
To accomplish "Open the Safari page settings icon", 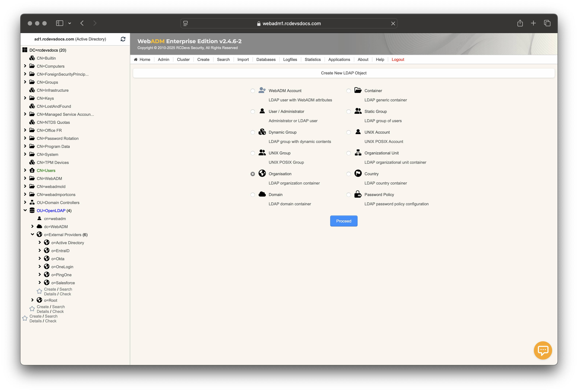I will coord(186,23).
